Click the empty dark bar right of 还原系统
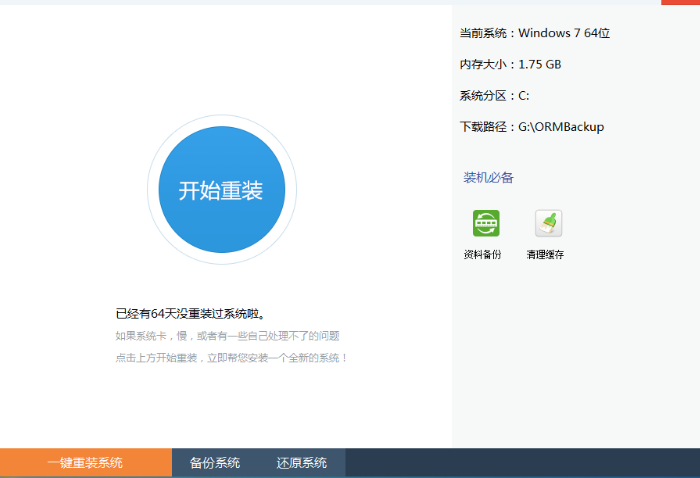This screenshot has width=700, height=478. [x=520, y=463]
